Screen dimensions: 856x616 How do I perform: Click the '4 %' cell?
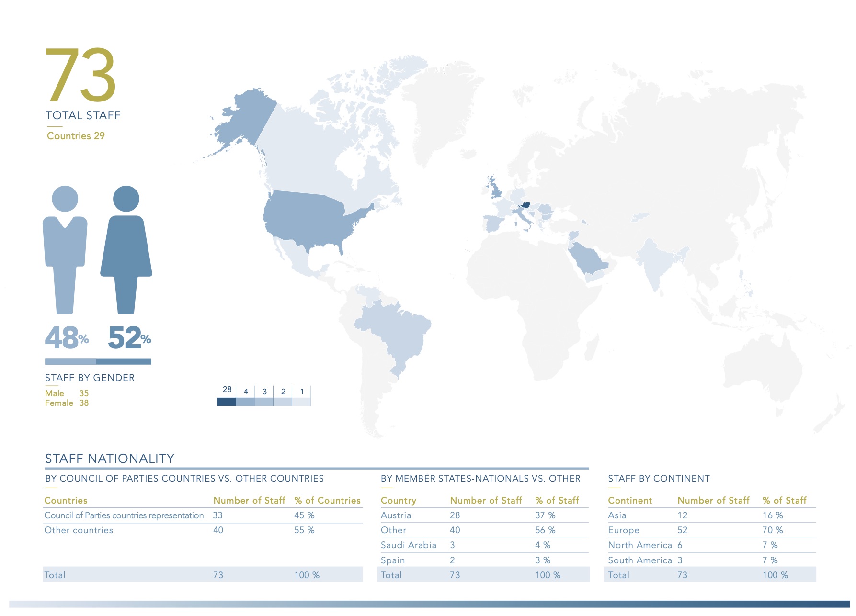pyautogui.click(x=543, y=545)
